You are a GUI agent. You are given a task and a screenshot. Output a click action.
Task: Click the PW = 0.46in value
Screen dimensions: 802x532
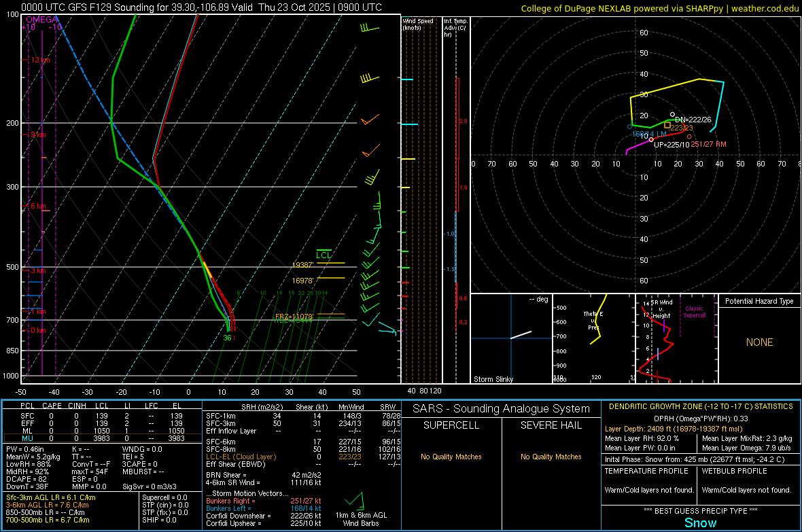(x=24, y=449)
